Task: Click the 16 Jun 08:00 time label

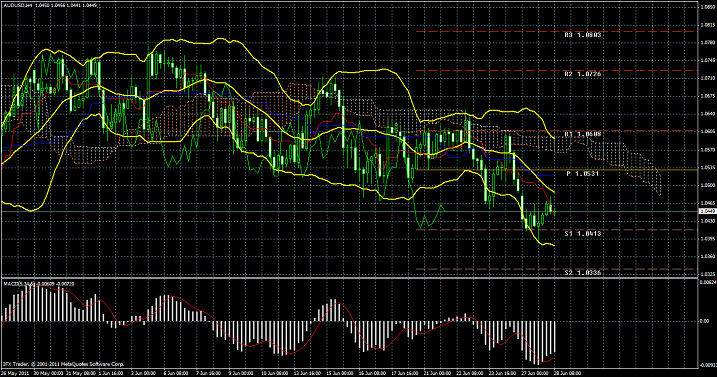Action: (x=372, y=373)
